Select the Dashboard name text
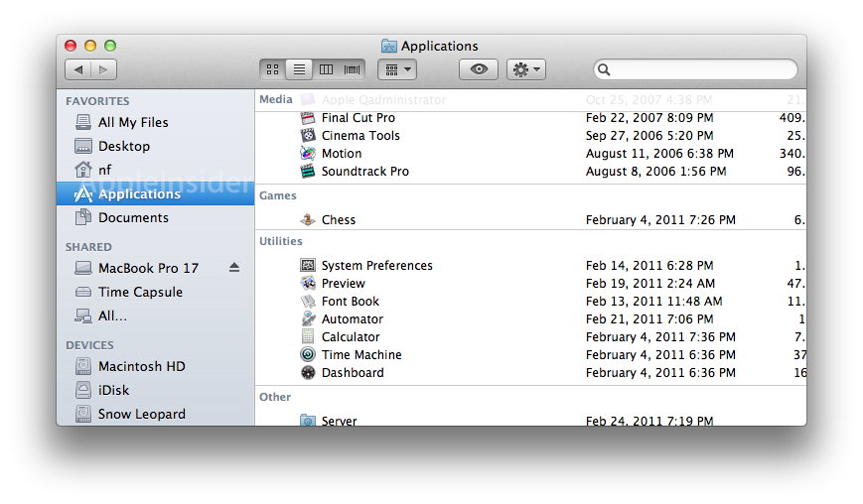The image size is (863, 504). point(353,373)
